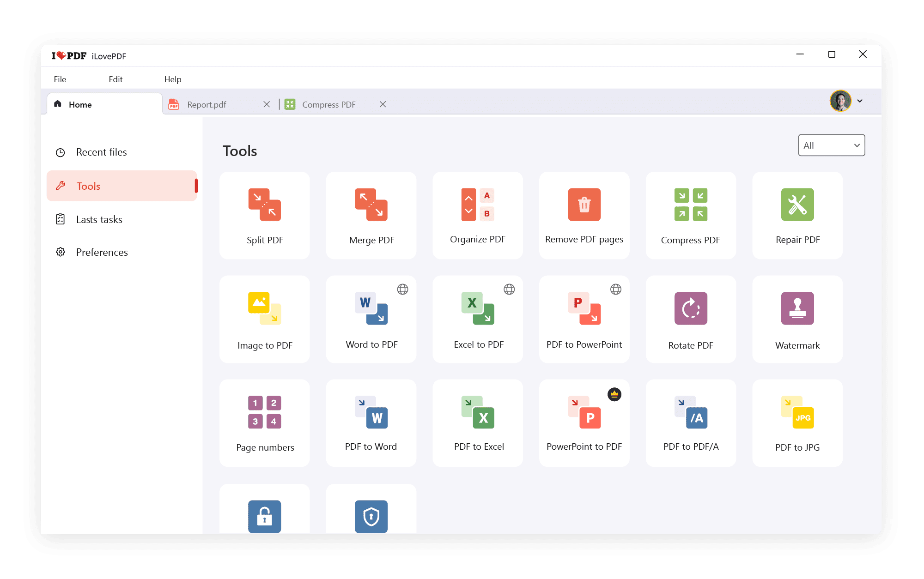Close the Compress PDF tab
The height and width of the screenshot is (579, 924).
click(383, 104)
